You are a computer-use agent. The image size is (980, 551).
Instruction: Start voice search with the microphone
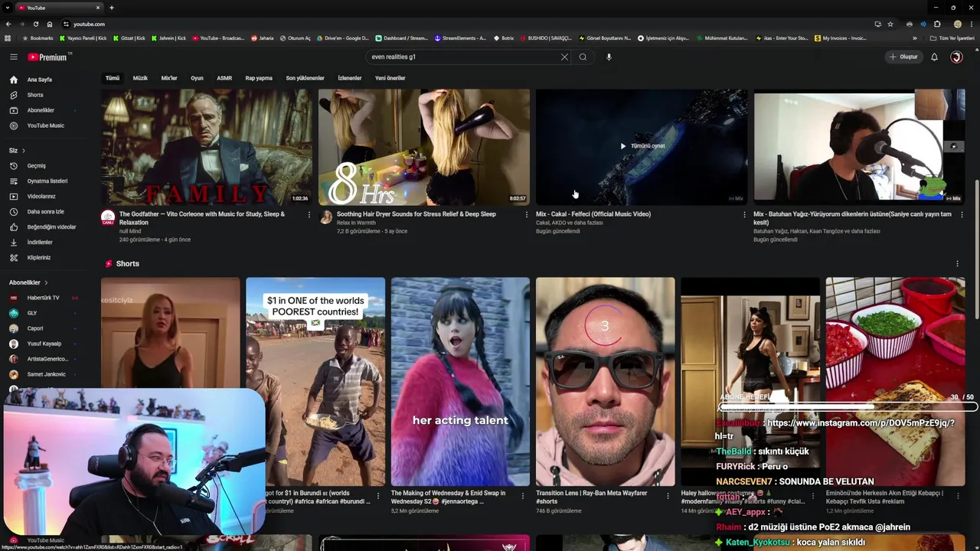(x=609, y=57)
